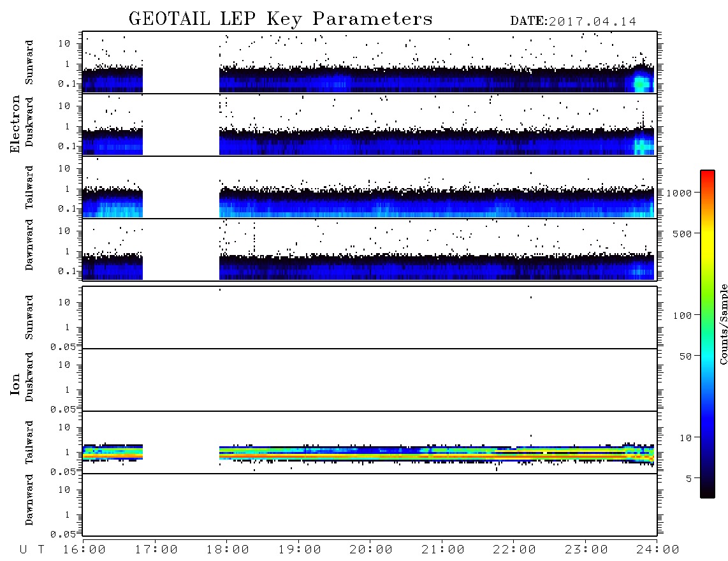Click the Electron "Duskward" panel label
The width and height of the screenshot is (728, 561).
tap(29, 122)
